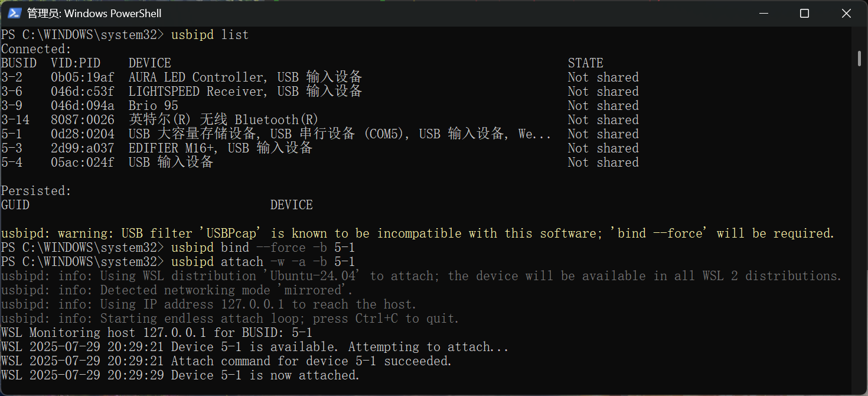Click the window title text 管理员: Windows PowerShell
868x396 pixels.
click(x=94, y=13)
